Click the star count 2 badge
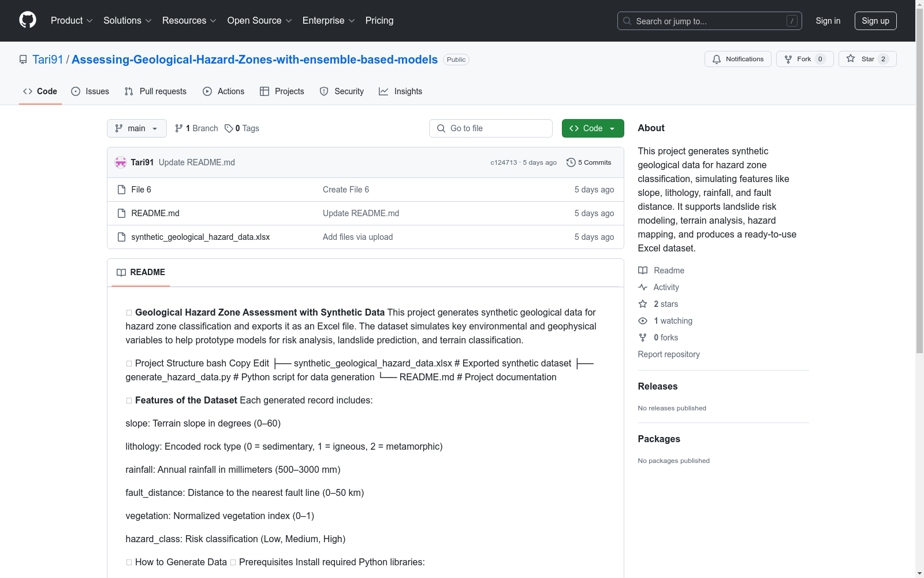Viewport: 924px width, 578px height. coord(883,59)
